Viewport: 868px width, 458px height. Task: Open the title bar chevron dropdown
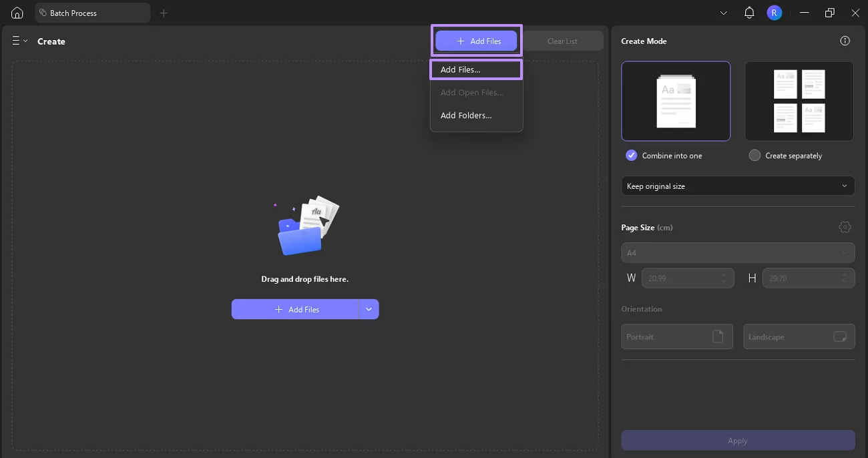click(723, 13)
